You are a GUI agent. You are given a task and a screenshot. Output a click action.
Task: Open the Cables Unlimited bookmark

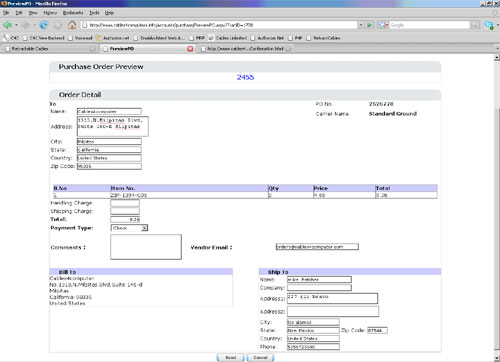228,38
